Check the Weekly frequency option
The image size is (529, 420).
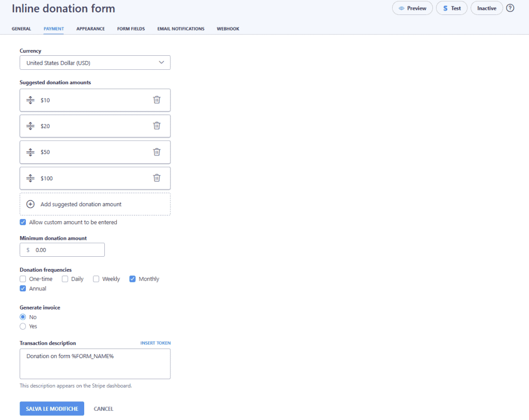(x=96, y=279)
